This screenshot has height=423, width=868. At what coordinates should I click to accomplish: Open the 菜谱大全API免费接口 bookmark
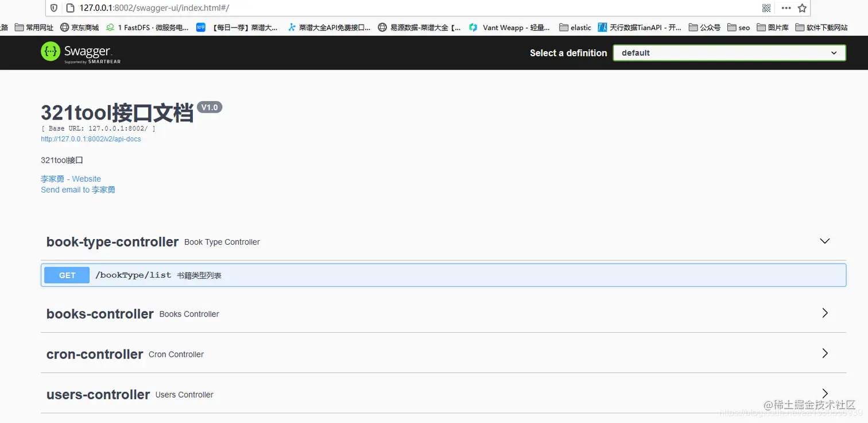pyautogui.click(x=329, y=27)
